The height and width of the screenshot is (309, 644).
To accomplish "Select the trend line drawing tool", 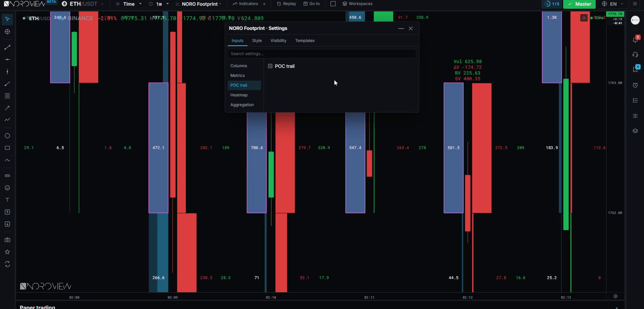I will click(x=7, y=47).
